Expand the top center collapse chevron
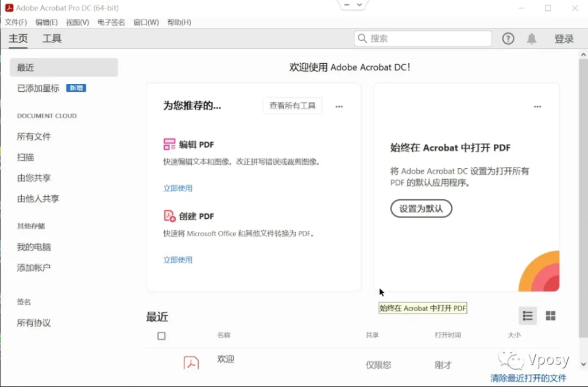588x387 pixels. pyautogui.click(x=359, y=5)
